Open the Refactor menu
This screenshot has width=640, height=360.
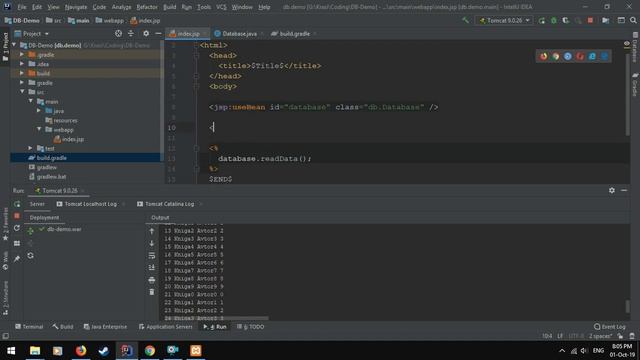click(147, 7)
